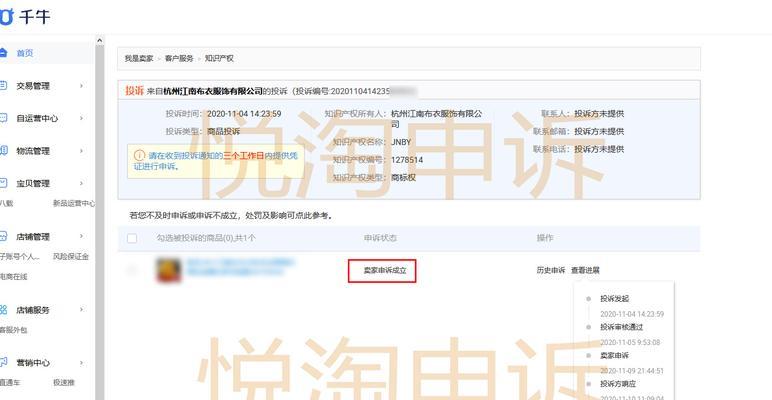Click the 物流管理 sidebar icon
The height and width of the screenshot is (400, 772).
tap(3, 150)
